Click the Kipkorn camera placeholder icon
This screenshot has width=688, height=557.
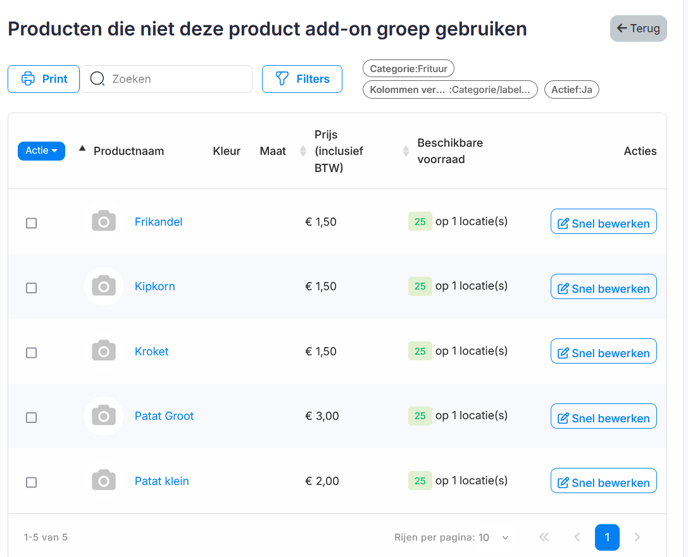[x=104, y=286]
